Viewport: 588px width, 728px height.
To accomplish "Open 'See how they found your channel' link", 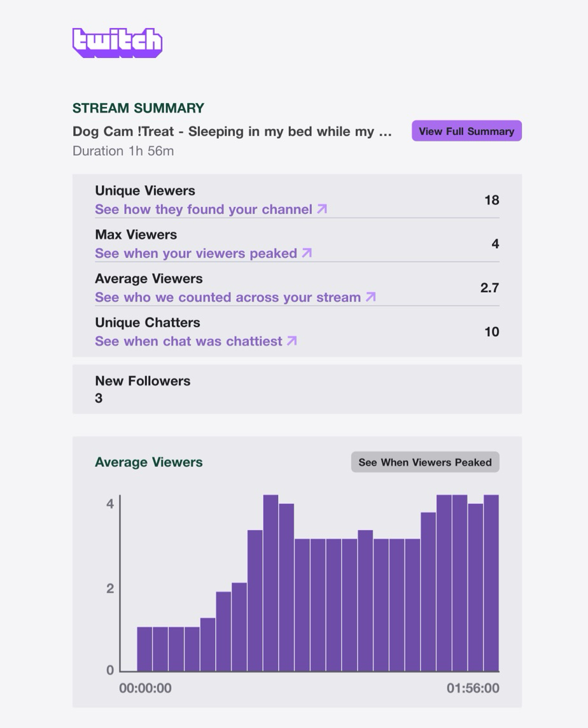I will point(204,209).
